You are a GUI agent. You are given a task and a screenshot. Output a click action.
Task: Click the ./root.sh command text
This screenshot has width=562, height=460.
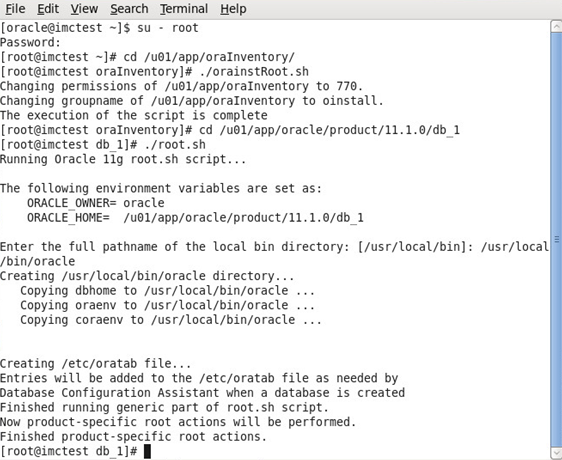click(x=175, y=144)
